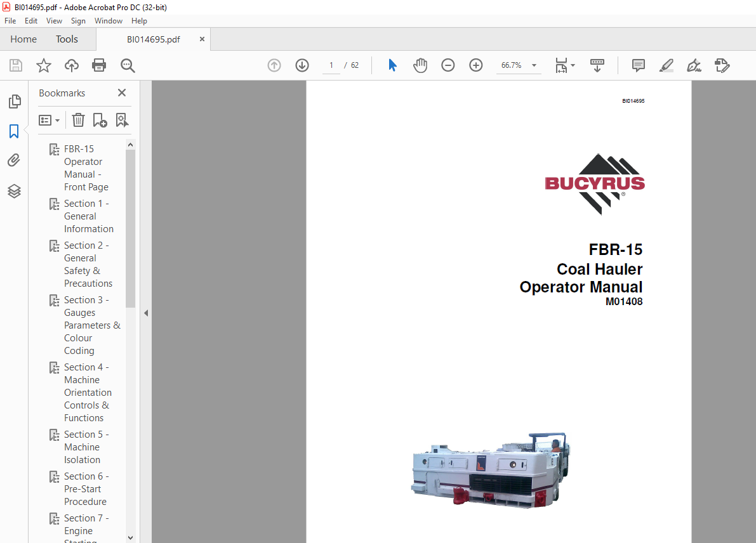This screenshot has height=543, width=756.
Task: Select the BI014695.pdf document tab
Action: point(154,39)
